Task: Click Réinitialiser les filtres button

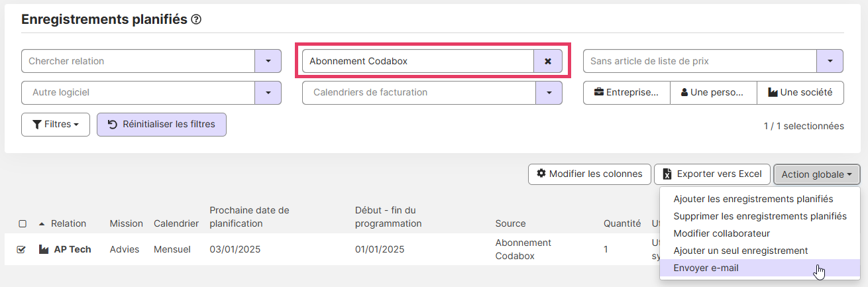Action: (162, 125)
